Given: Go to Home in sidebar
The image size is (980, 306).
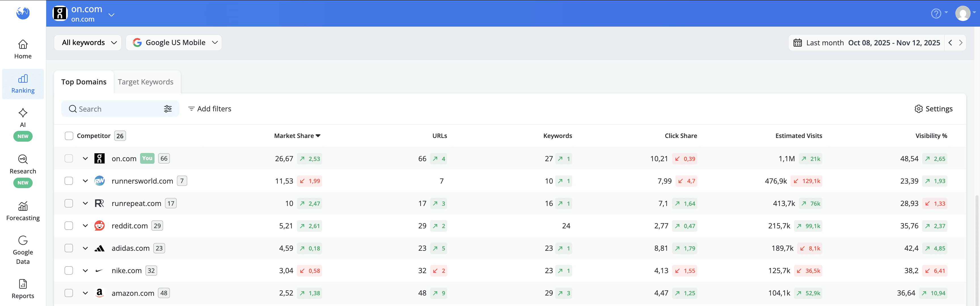Looking at the screenshot, I should pos(23,49).
